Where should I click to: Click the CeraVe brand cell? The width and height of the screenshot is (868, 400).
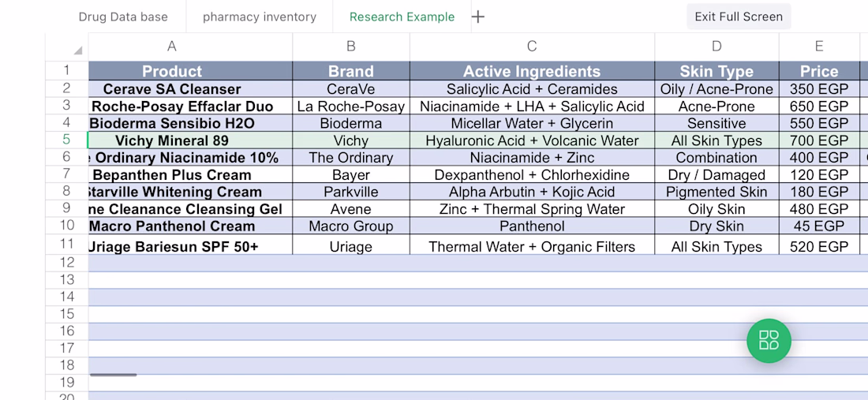[351, 89]
